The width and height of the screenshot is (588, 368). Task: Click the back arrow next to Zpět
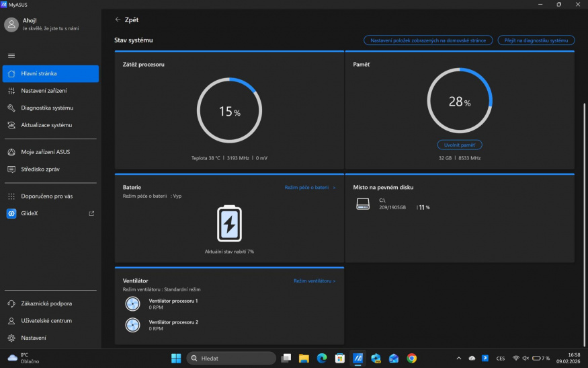pos(118,20)
